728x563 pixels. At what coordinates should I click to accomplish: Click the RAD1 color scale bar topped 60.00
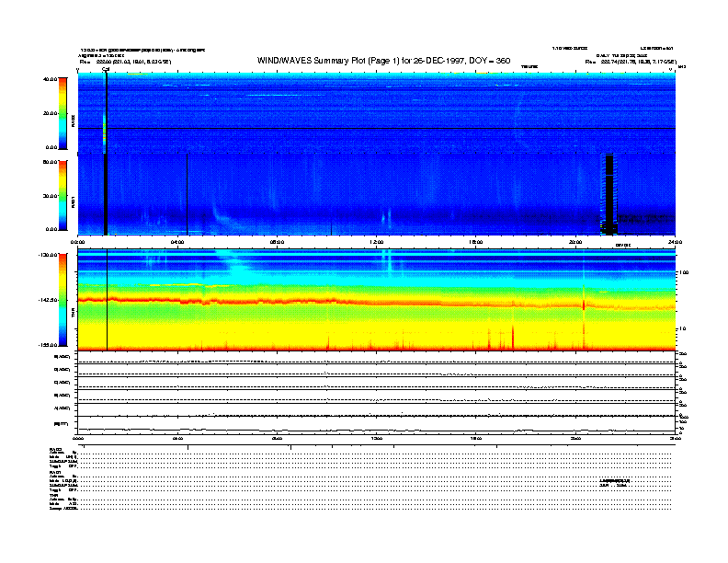[63, 195]
